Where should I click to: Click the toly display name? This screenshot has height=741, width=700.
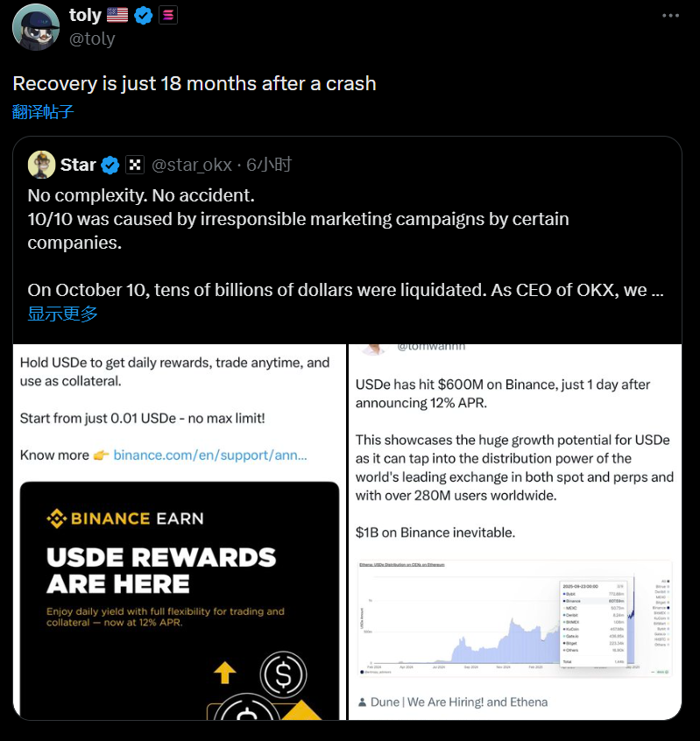pyautogui.click(x=85, y=16)
